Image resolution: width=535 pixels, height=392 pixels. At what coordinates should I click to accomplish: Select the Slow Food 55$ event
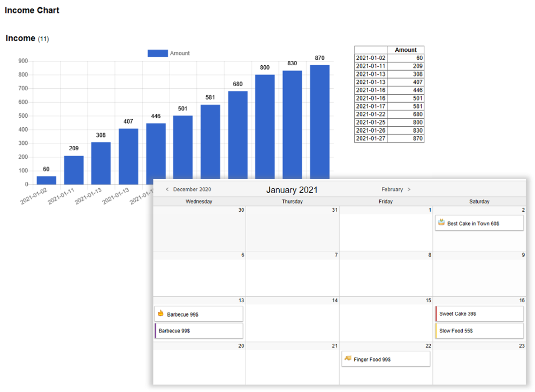click(479, 331)
